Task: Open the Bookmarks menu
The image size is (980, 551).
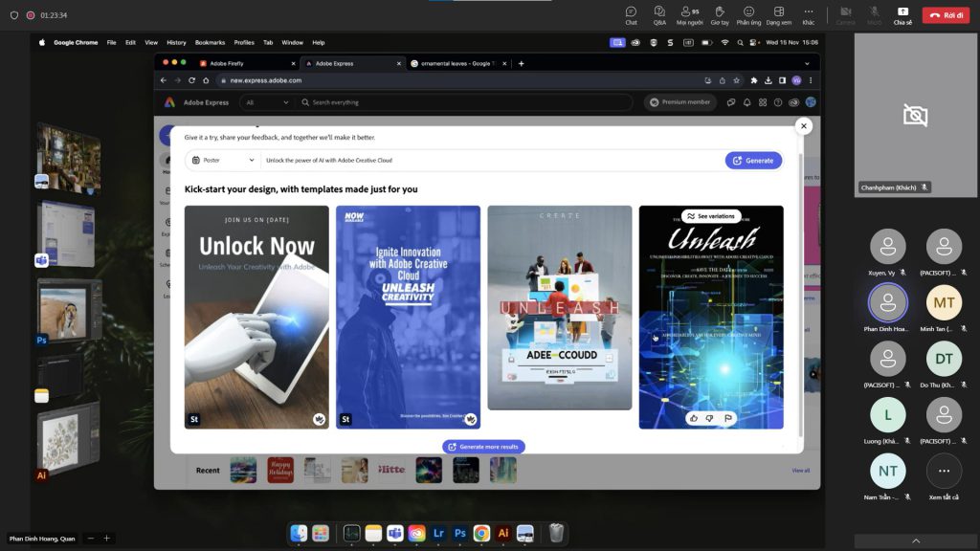Action: click(210, 42)
